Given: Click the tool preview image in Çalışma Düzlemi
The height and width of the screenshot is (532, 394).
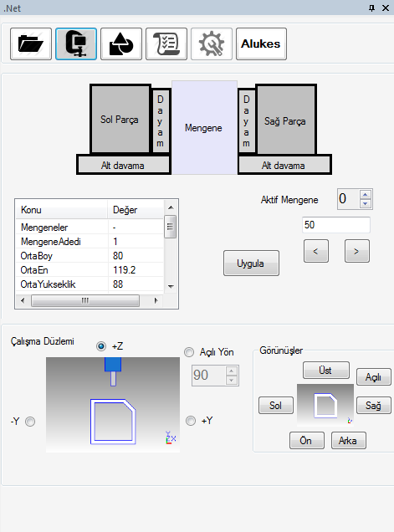Looking at the screenshot, I should (x=113, y=404).
